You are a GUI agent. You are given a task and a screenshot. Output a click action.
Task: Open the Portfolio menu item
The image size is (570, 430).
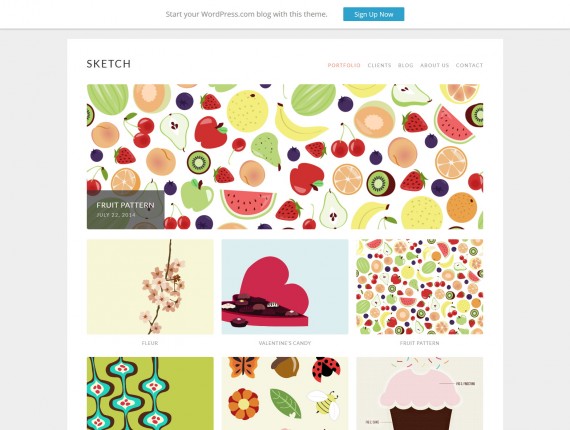click(x=344, y=65)
